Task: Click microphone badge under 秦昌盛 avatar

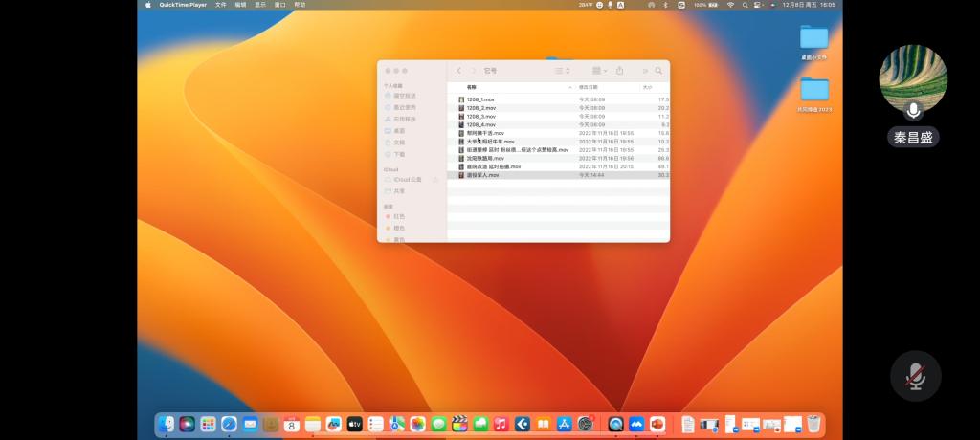Action: click(913, 111)
